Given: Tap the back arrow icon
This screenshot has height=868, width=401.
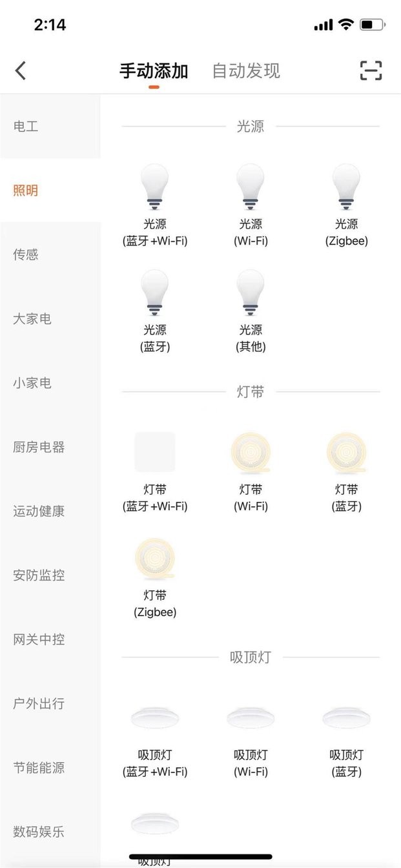Looking at the screenshot, I should click(x=21, y=70).
